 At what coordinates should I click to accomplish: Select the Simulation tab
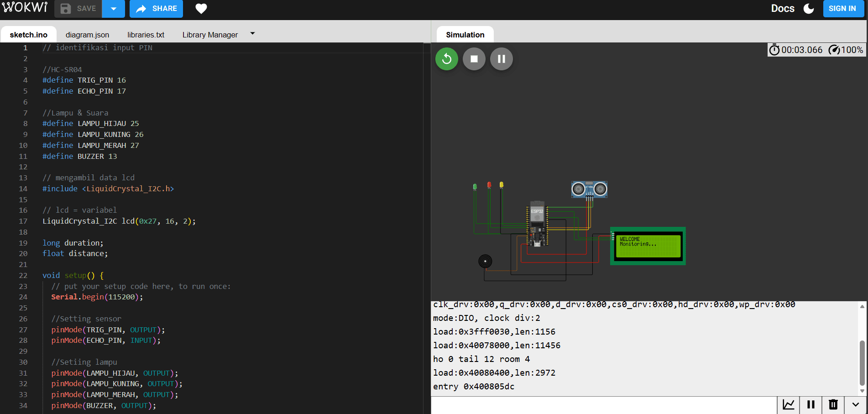[465, 35]
